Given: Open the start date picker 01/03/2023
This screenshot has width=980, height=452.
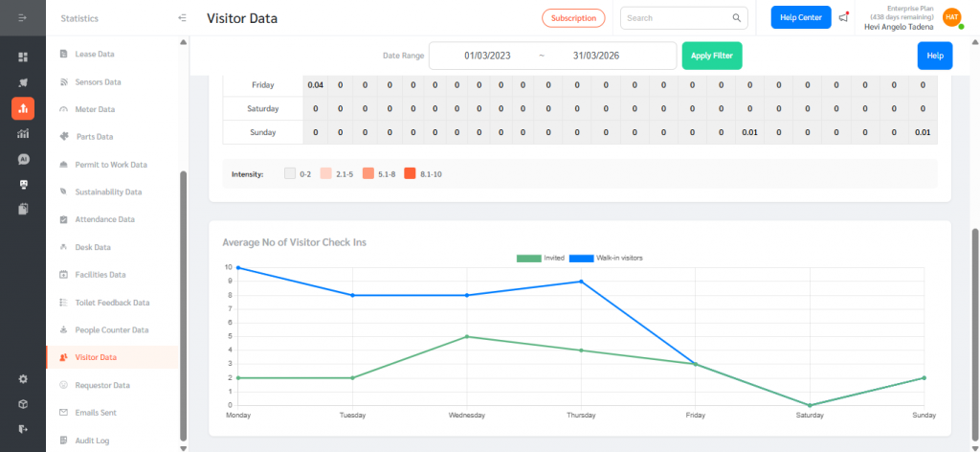Looking at the screenshot, I should (x=487, y=56).
